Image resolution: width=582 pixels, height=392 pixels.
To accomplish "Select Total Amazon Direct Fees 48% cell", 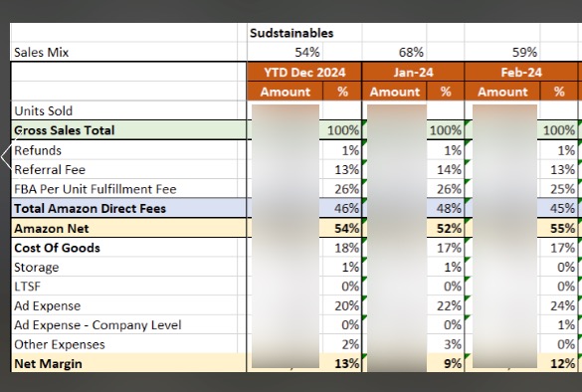I will point(449,208).
